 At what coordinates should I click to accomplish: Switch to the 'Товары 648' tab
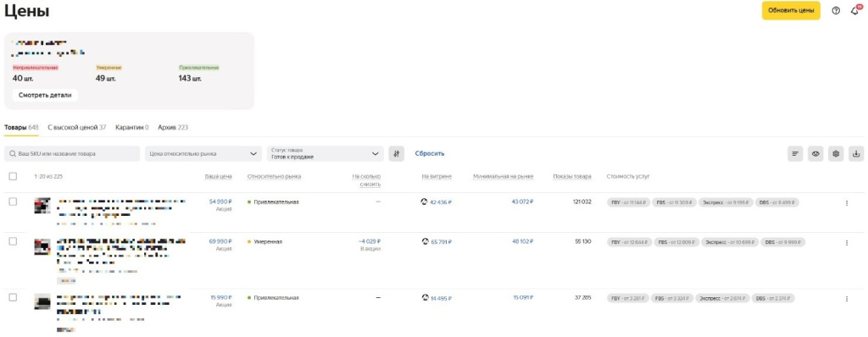click(21, 127)
